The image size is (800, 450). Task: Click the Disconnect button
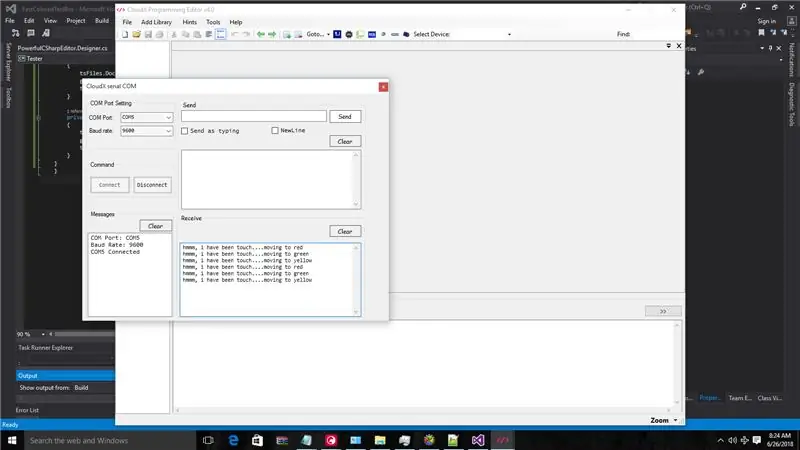pos(152,185)
